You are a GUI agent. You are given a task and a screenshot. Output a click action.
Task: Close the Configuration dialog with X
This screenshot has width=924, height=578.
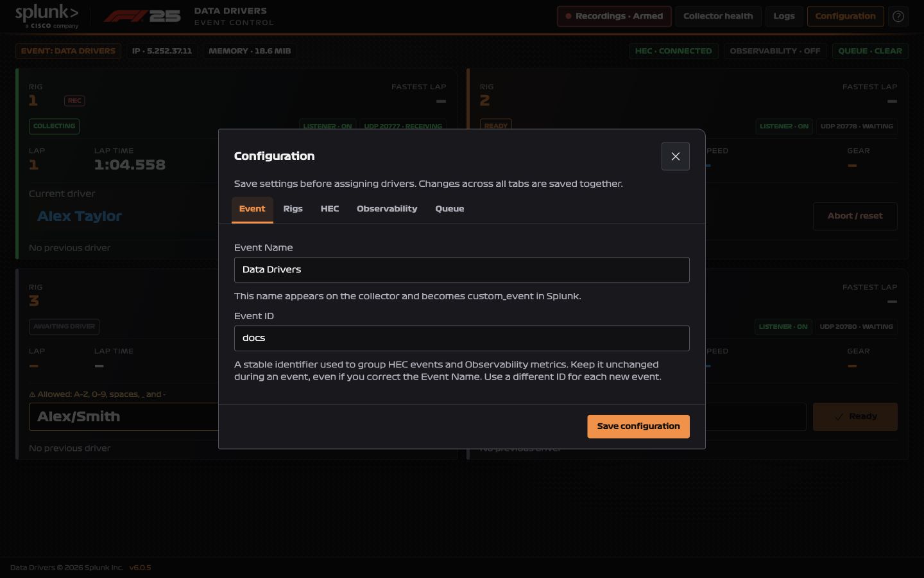point(675,156)
